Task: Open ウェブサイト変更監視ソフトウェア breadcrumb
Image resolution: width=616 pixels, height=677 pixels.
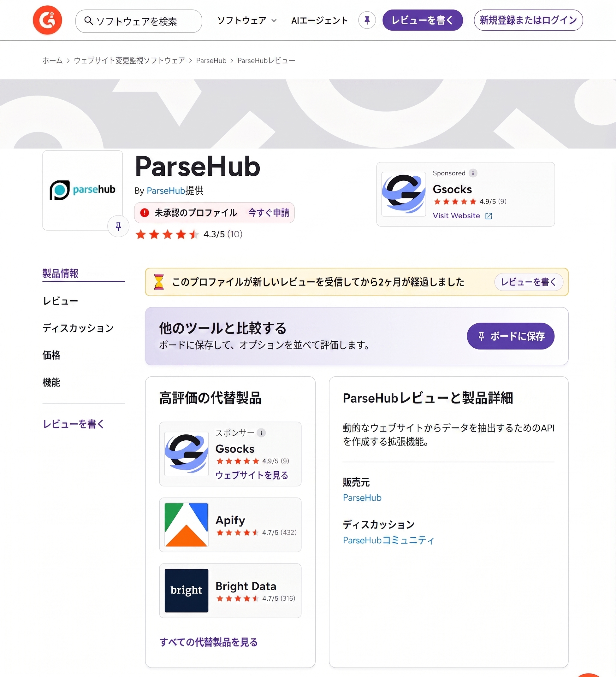Action: point(129,61)
